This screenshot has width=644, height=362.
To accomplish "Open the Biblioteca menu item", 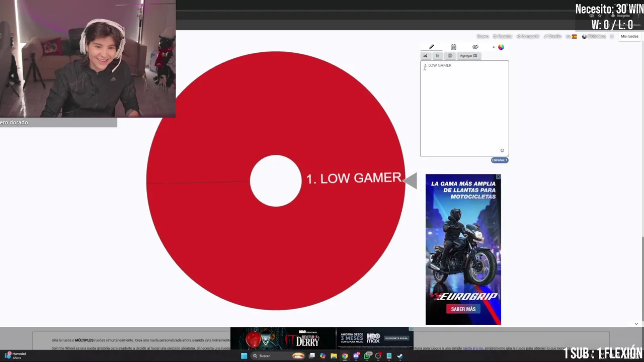I will 594,37.
